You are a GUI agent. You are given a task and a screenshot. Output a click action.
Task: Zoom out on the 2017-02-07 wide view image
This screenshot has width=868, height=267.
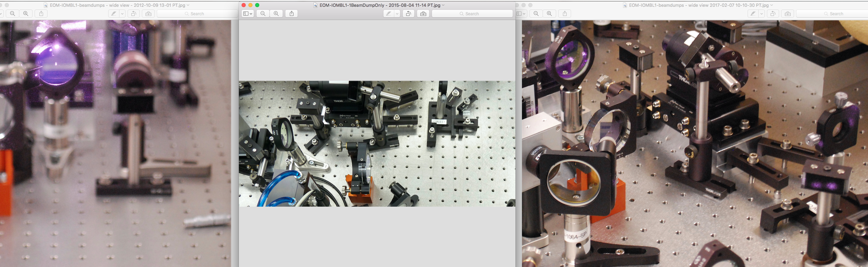tap(536, 14)
